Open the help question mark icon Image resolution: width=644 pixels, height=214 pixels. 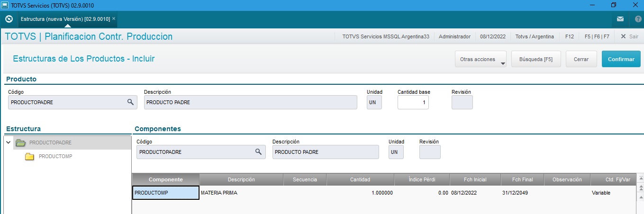(x=638, y=19)
